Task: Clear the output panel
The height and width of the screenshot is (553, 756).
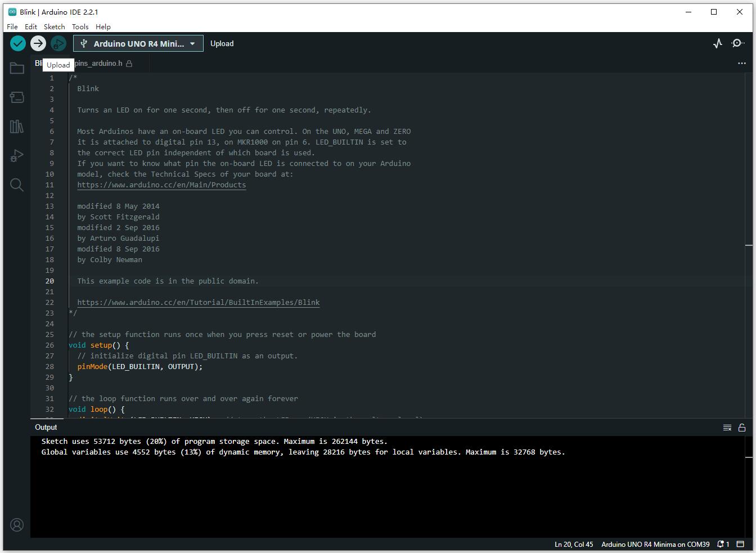Action: (x=727, y=428)
